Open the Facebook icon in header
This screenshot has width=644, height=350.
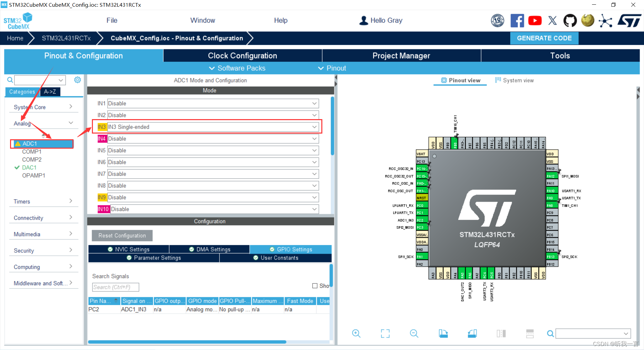517,21
